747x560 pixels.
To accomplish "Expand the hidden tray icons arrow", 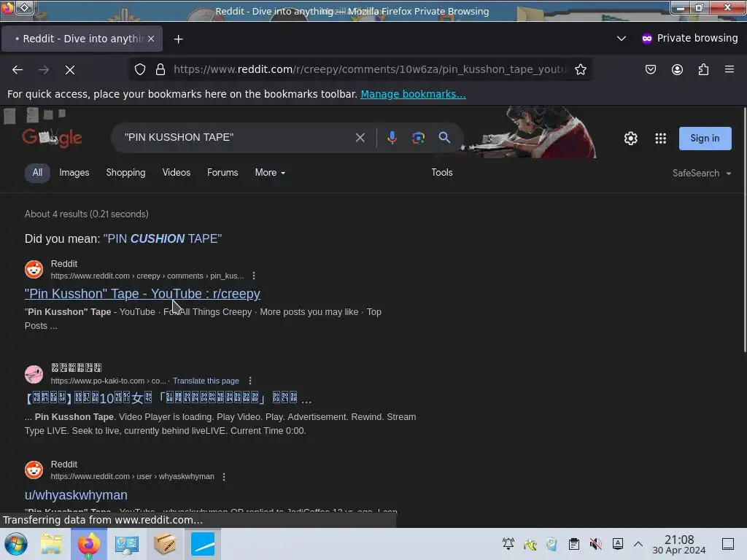I will coord(638,544).
